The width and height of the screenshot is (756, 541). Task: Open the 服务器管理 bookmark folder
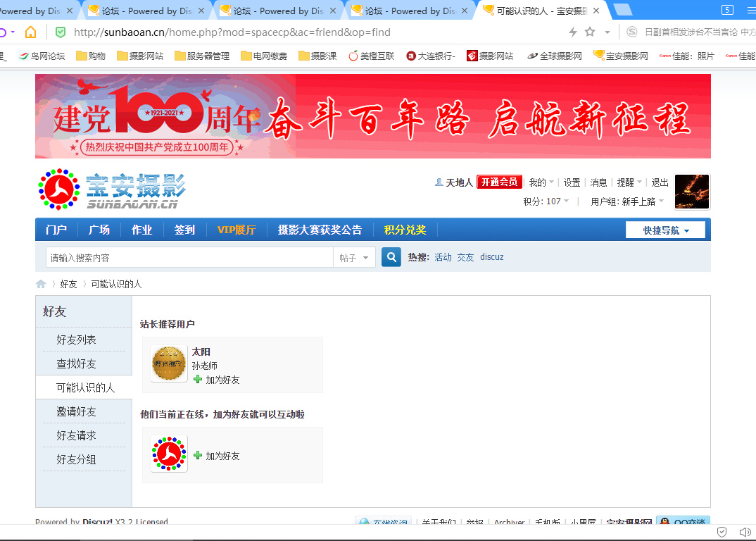tap(202, 56)
